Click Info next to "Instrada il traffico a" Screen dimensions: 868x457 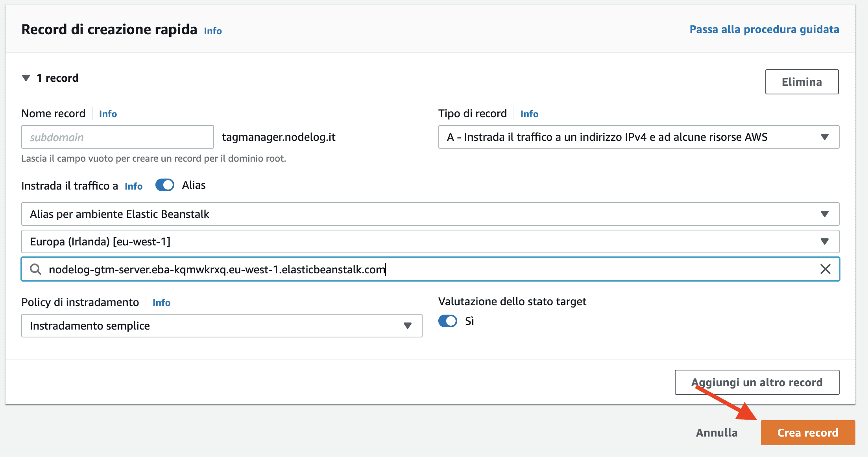(x=133, y=186)
